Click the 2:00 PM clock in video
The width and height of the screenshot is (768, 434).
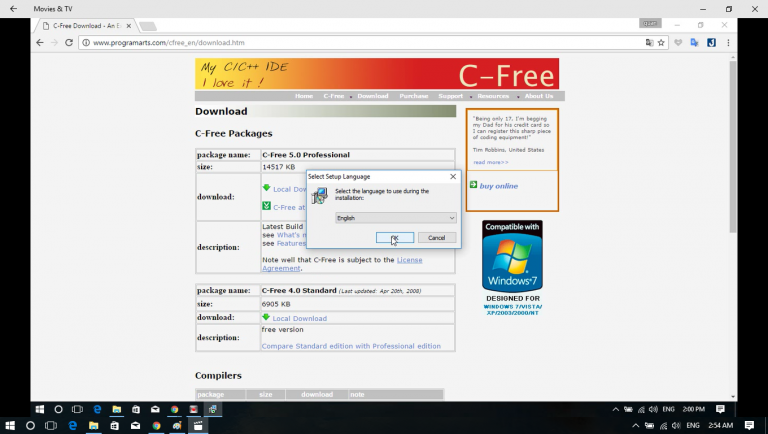(694, 409)
